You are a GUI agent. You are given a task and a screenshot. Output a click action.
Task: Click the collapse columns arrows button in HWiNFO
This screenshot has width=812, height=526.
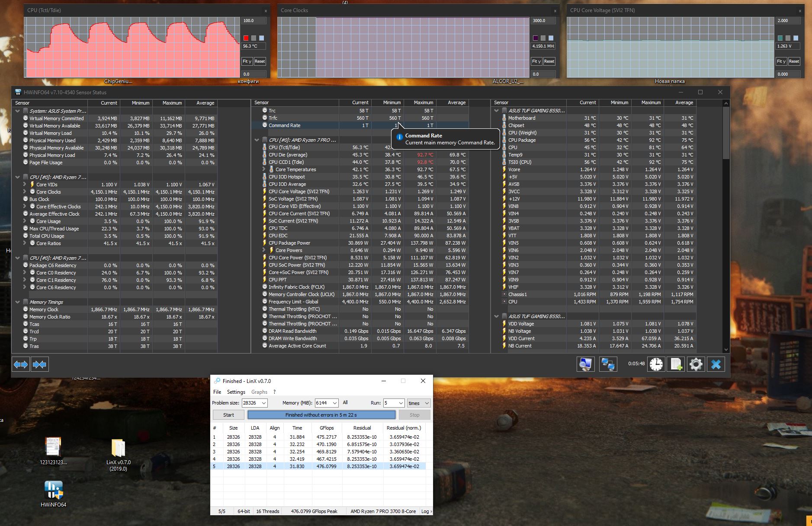(x=39, y=364)
